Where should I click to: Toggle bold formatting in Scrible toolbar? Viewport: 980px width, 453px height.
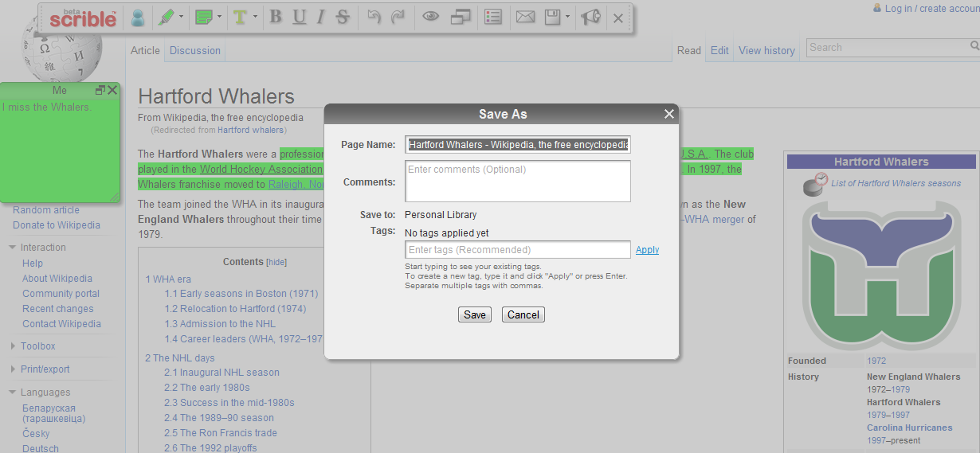point(276,17)
